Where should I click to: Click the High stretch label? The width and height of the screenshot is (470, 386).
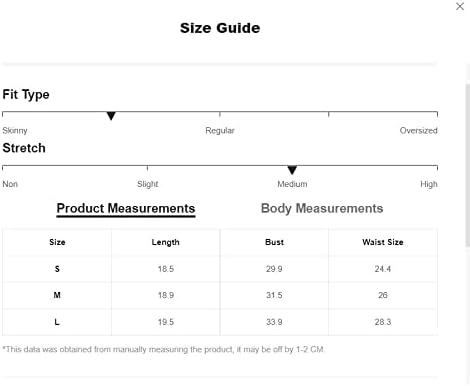click(429, 184)
